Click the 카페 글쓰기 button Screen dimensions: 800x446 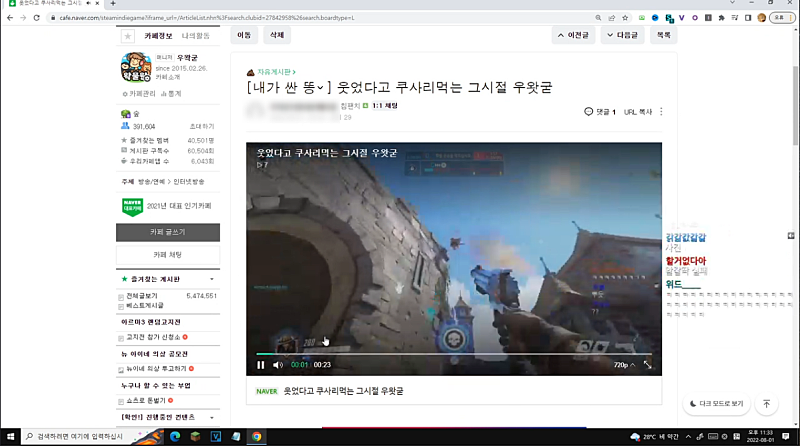(x=168, y=232)
